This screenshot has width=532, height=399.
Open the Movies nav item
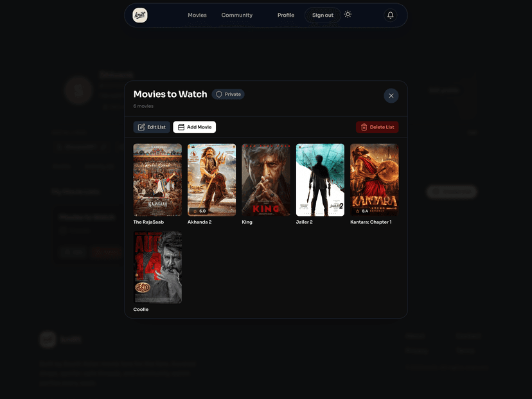pos(197,15)
